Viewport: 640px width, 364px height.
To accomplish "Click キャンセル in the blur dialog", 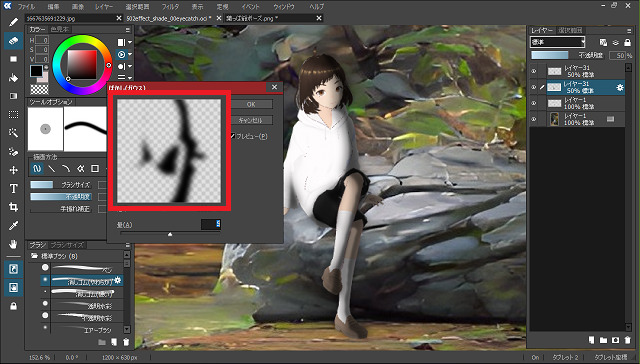I will point(251,120).
